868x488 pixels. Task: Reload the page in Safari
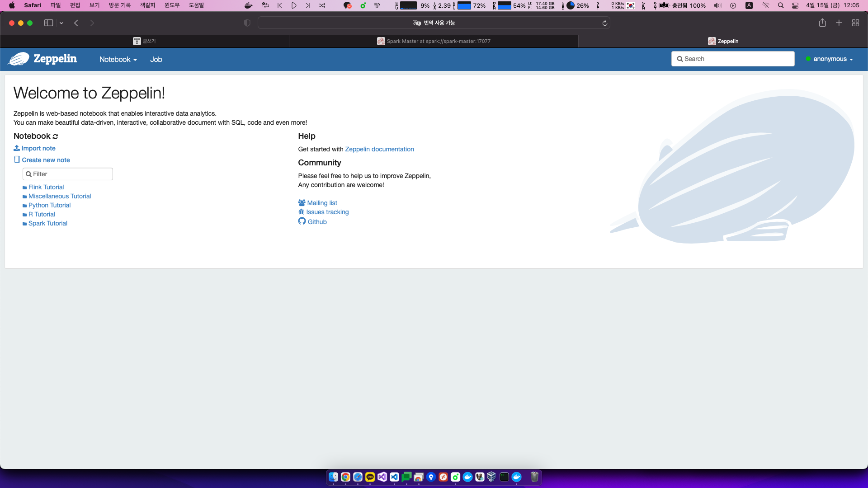point(605,23)
